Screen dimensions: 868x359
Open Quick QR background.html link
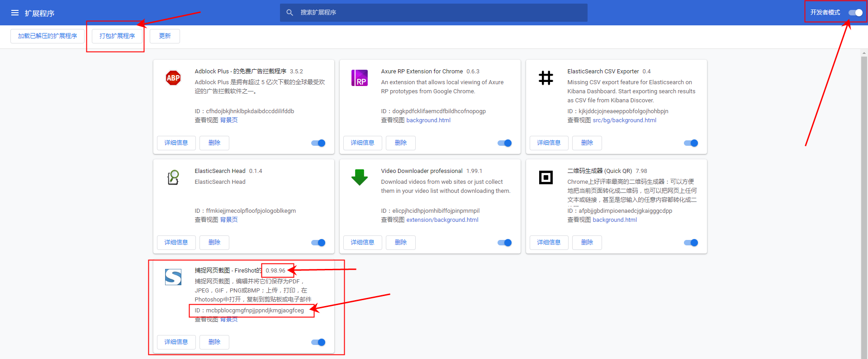615,220
